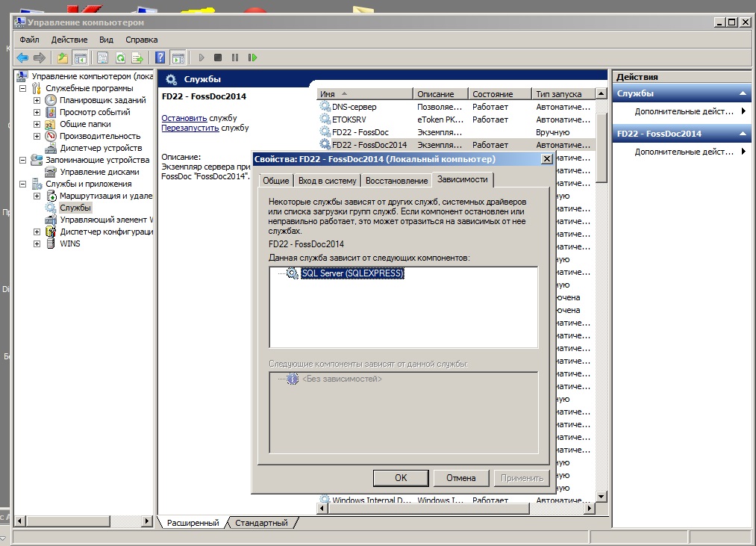Image resolution: width=756 pixels, height=546 pixels.
Task: Expand the Производительность node
Action: tap(37, 136)
